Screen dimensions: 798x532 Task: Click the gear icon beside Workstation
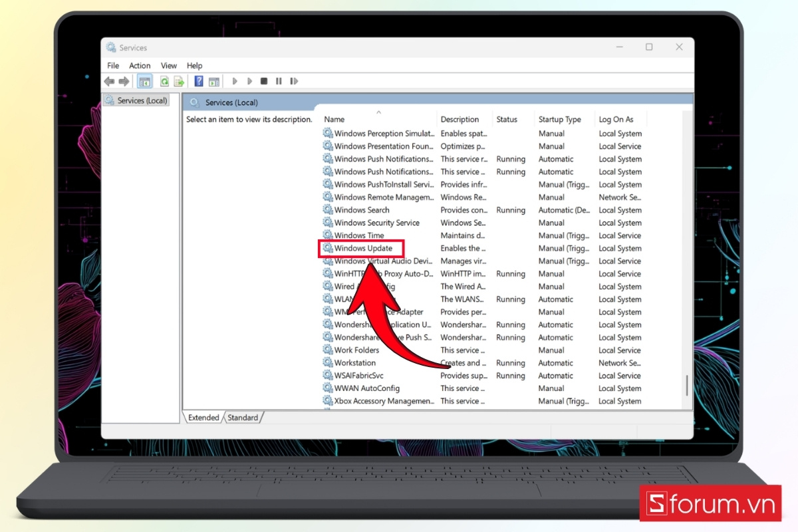328,363
